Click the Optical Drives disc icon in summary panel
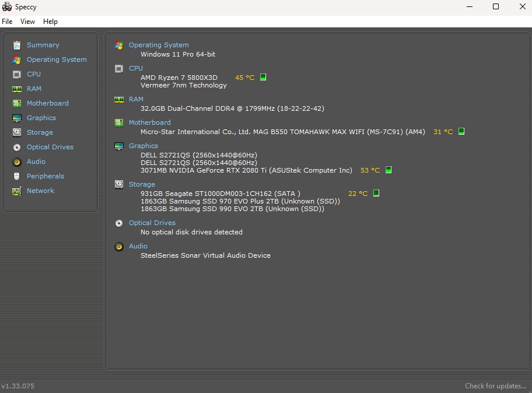Viewport: 532px width, 393px height. [x=119, y=223]
